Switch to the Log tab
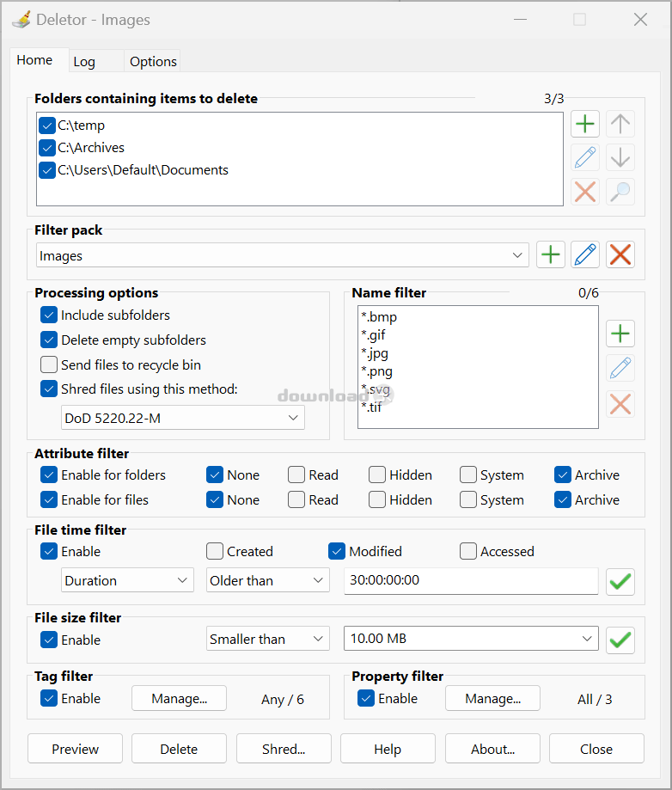 coord(84,62)
